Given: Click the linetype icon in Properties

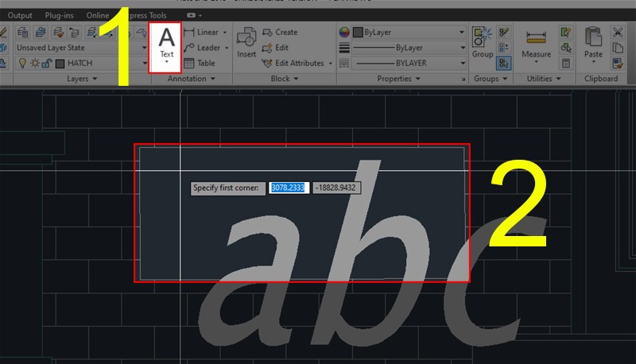Looking at the screenshot, I should [x=344, y=64].
